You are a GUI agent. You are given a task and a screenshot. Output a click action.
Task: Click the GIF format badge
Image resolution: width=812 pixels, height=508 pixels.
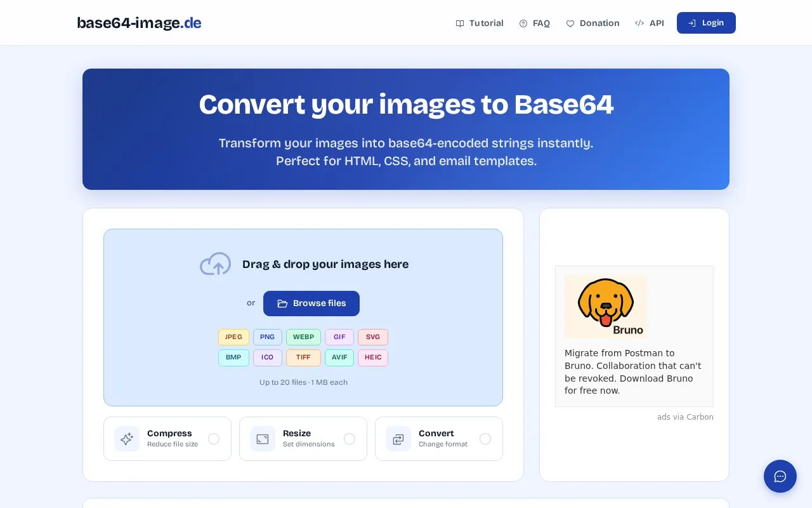point(339,337)
